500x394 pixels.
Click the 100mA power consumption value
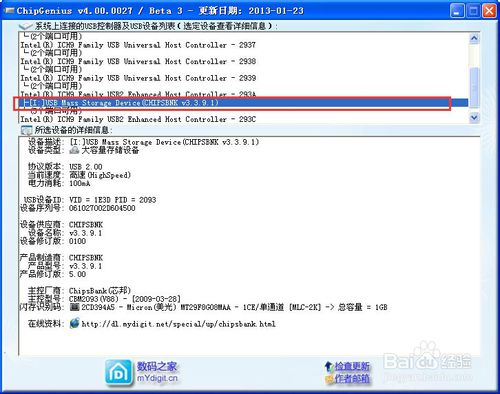click(x=79, y=183)
